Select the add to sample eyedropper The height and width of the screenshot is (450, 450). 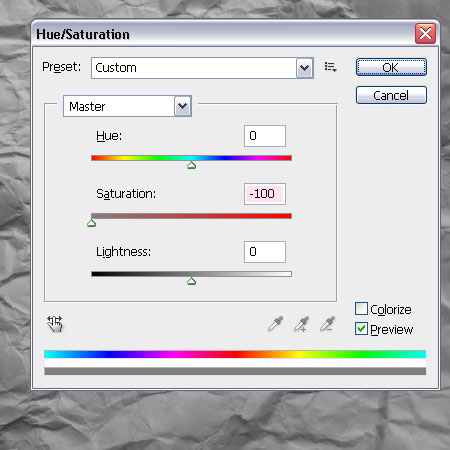[x=301, y=324]
